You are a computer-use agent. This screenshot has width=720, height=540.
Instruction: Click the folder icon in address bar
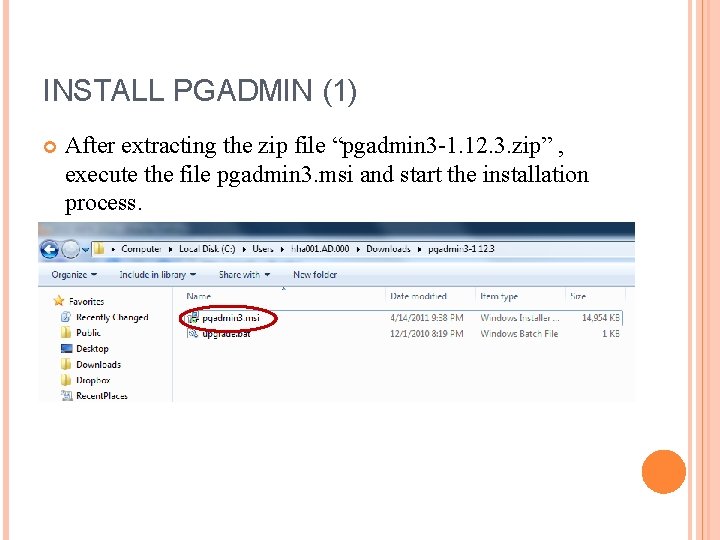99,249
